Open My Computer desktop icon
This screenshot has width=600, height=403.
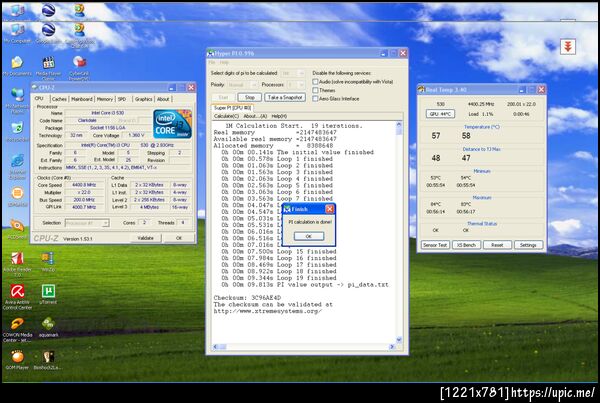17,32
